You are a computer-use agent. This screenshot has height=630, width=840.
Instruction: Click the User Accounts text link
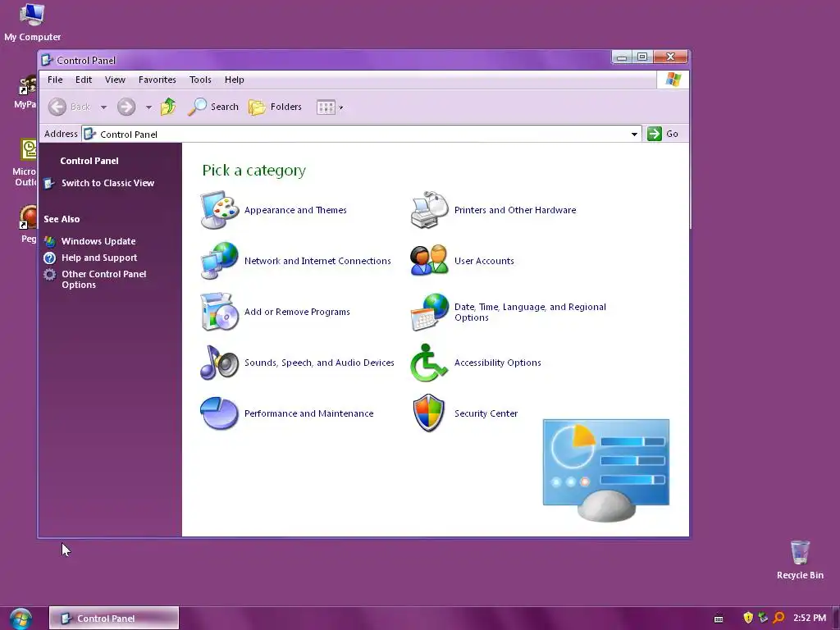coord(484,261)
